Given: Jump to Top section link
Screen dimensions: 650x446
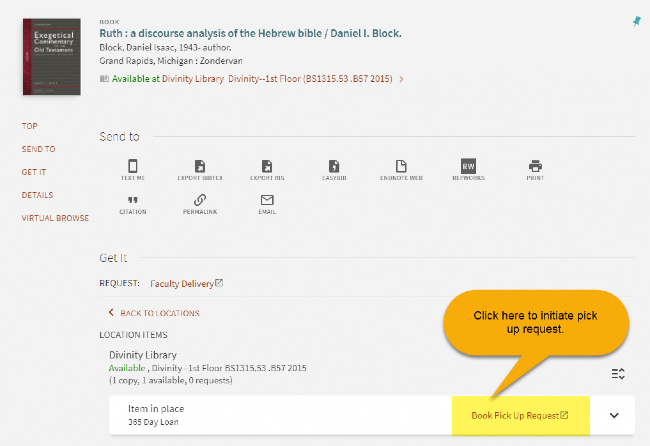Looking at the screenshot, I should pos(29,126).
